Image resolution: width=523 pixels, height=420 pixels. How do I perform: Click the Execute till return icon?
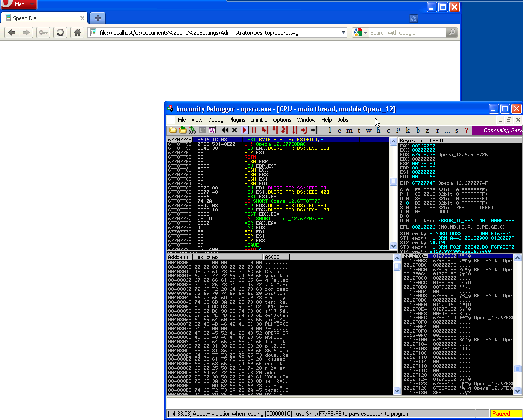tap(304, 130)
